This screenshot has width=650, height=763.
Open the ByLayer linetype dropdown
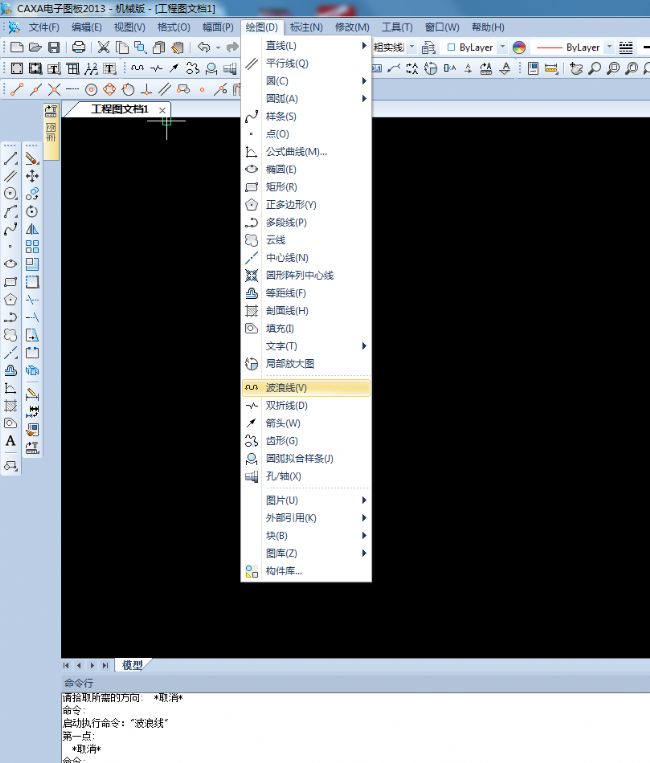click(x=608, y=47)
